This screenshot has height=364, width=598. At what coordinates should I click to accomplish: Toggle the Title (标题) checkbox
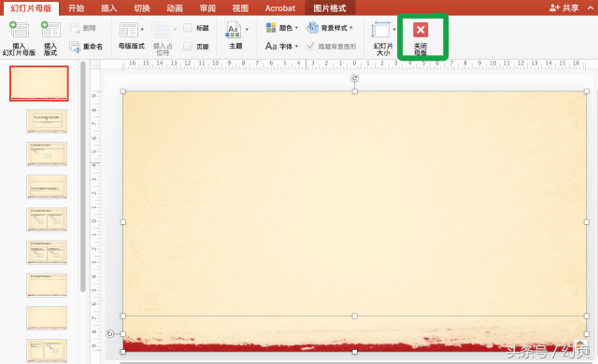[x=188, y=28]
